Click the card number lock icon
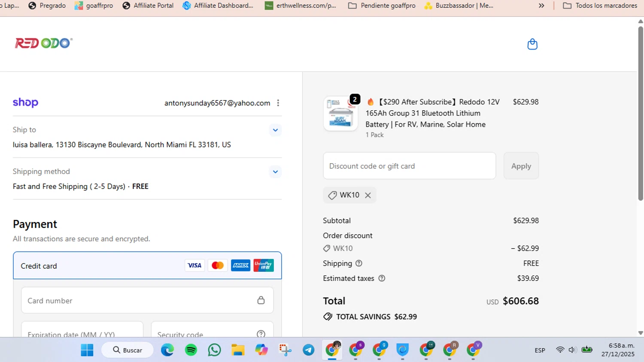644x362 pixels. pyautogui.click(x=261, y=300)
